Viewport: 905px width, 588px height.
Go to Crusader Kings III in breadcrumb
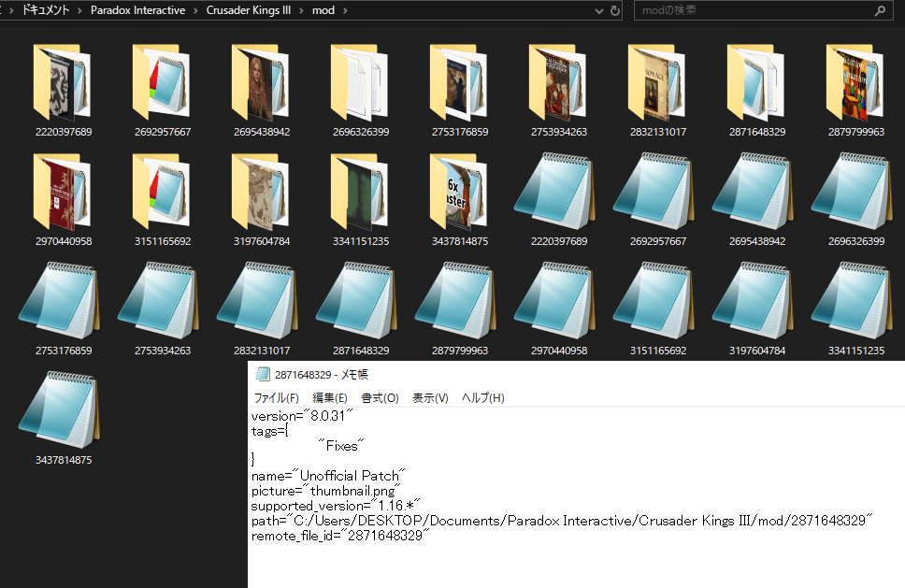249,10
